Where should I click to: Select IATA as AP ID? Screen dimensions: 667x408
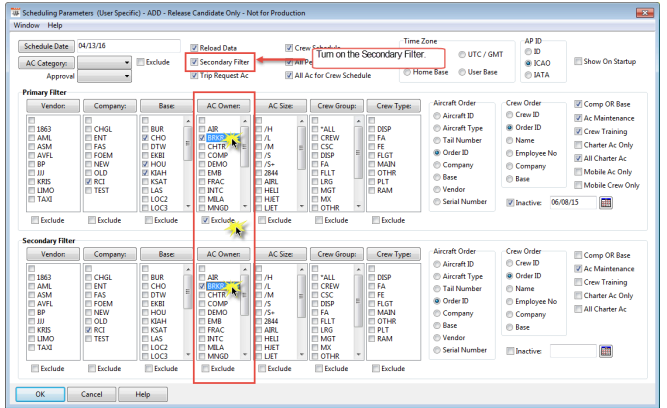(528, 75)
